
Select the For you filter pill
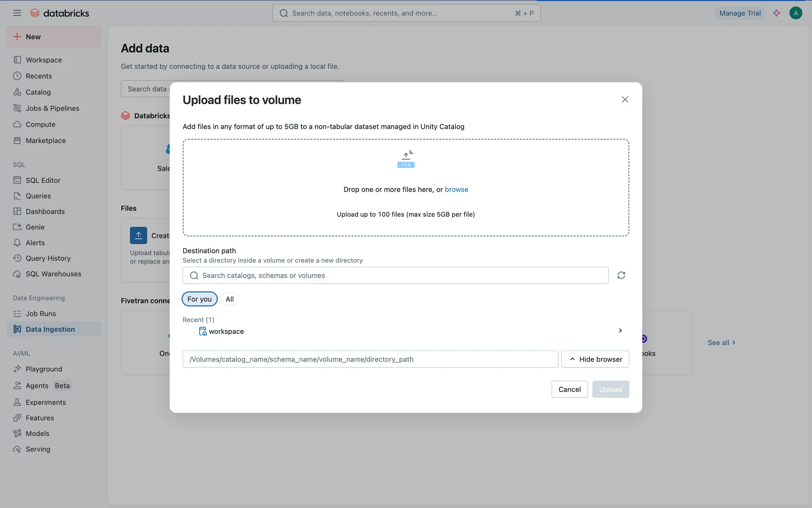click(x=199, y=299)
